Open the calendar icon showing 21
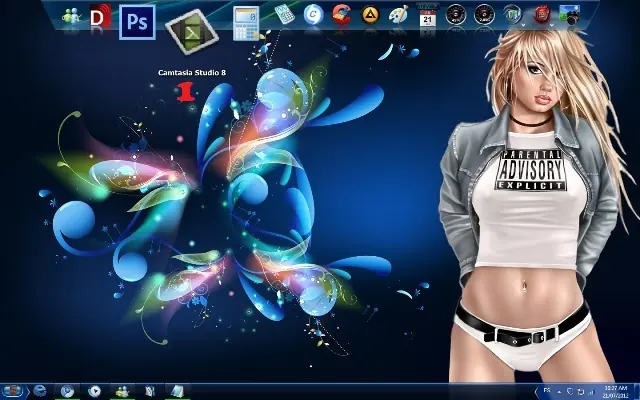 427,15
